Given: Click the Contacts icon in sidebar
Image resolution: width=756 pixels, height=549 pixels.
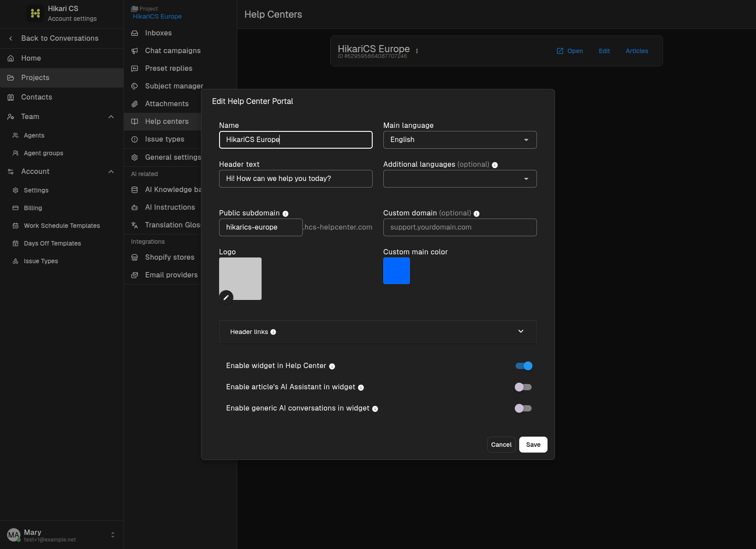Looking at the screenshot, I should 11,97.
